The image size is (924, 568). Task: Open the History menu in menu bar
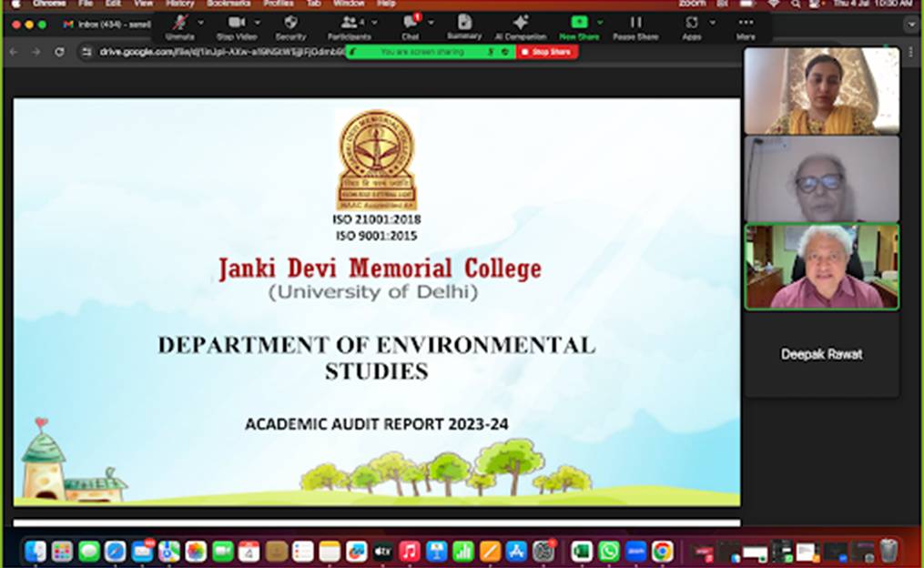(x=179, y=4)
